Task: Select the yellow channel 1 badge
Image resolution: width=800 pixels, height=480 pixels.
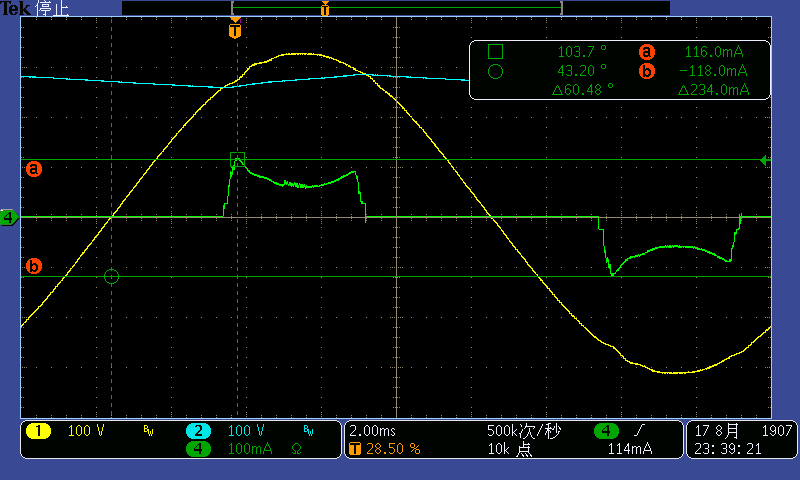Action: pos(38,431)
